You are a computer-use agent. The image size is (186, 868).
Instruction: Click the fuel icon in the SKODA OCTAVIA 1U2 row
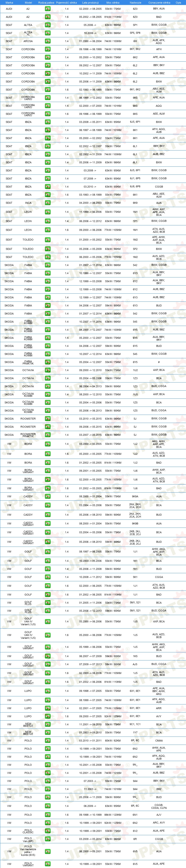[x=48, y=370]
